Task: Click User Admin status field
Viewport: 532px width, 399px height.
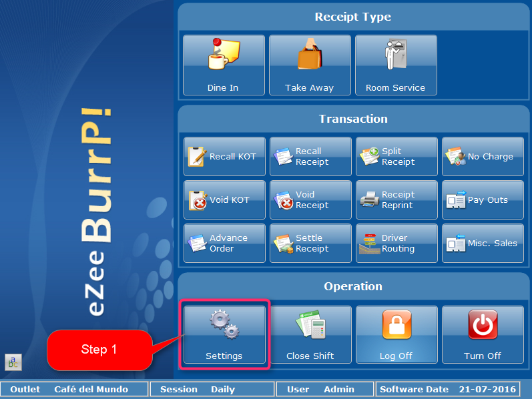Action: tap(325, 389)
